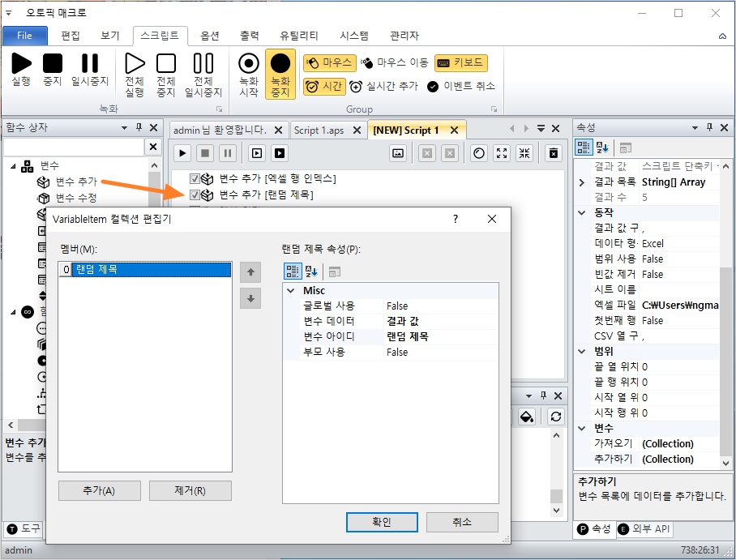The height and width of the screenshot is (560, 736).
Task: Click the circular record icon in script toolbar
Action: click(x=479, y=153)
